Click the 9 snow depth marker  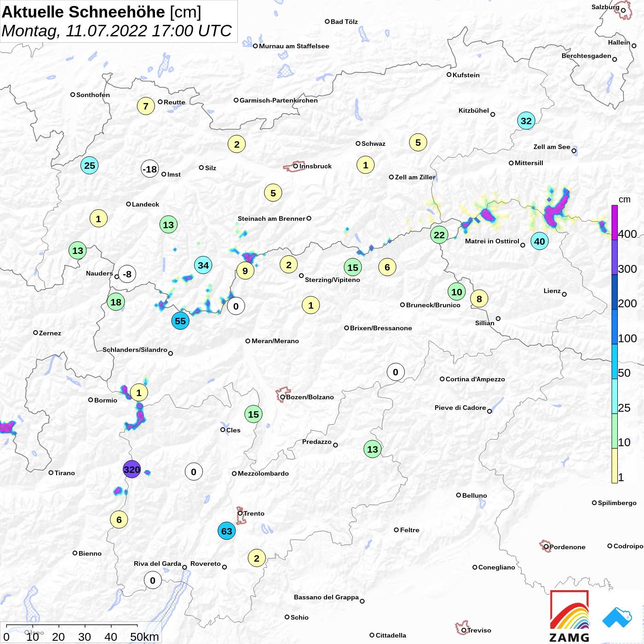[245, 271]
